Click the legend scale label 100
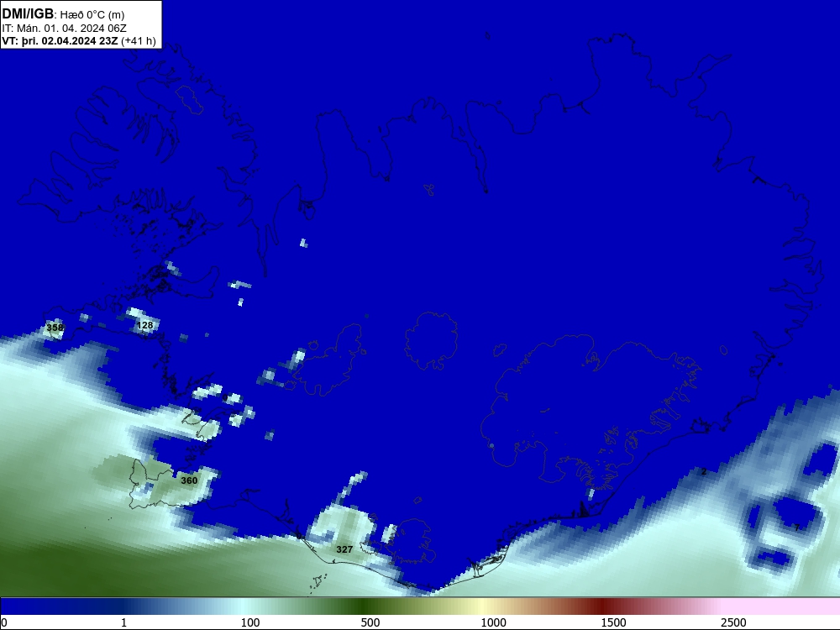 (x=250, y=622)
